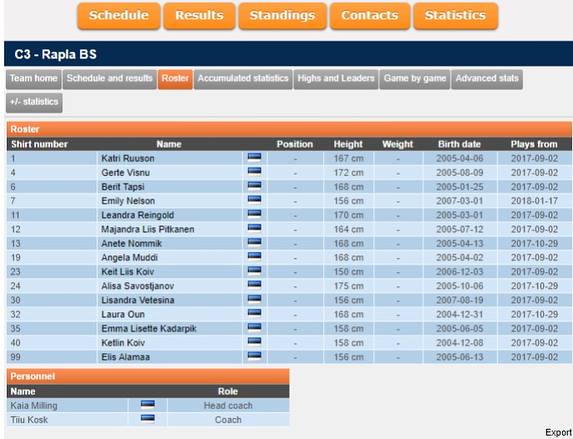
Task: Click the Export link
Action: coord(559,432)
